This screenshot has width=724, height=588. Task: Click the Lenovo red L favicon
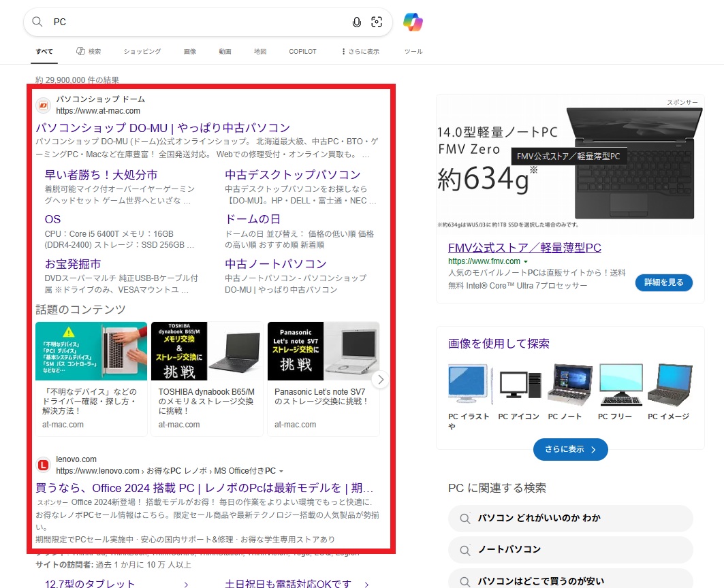43,465
